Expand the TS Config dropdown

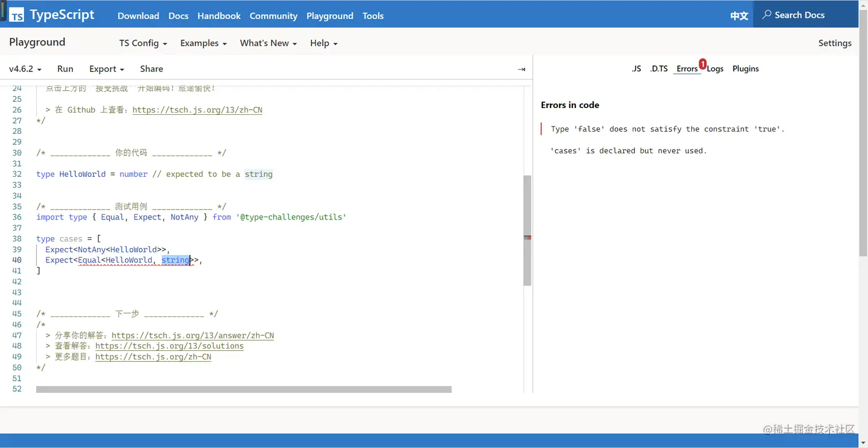pos(143,43)
